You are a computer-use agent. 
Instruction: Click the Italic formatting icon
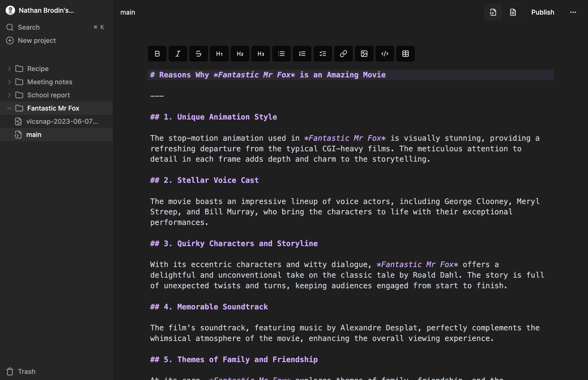pyautogui.click(x=178, y=53)
